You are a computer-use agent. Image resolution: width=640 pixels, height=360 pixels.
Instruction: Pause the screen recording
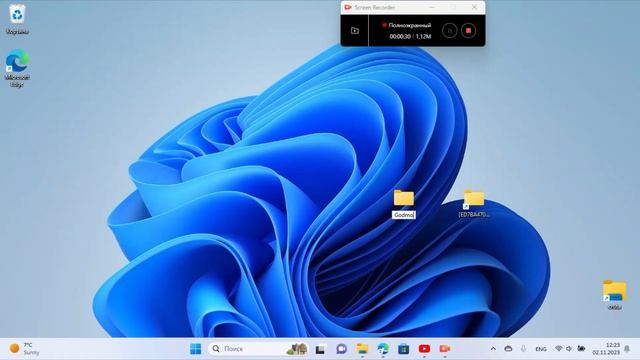449,31
